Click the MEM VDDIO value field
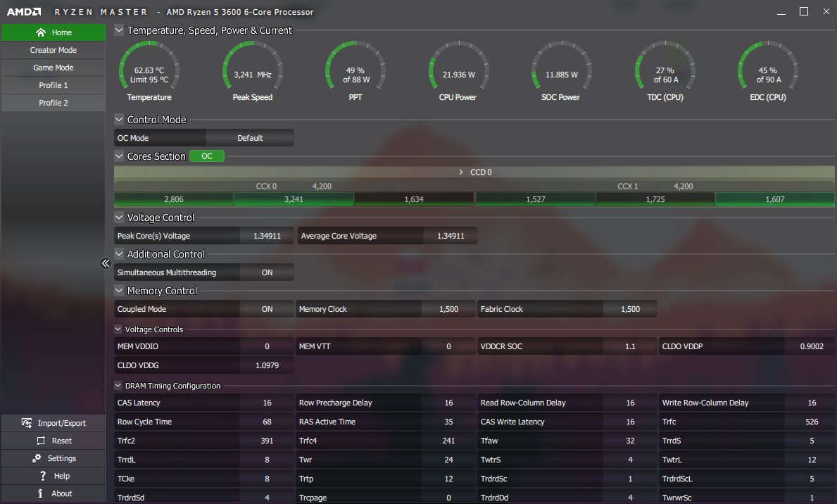 (x=267, y=346)
